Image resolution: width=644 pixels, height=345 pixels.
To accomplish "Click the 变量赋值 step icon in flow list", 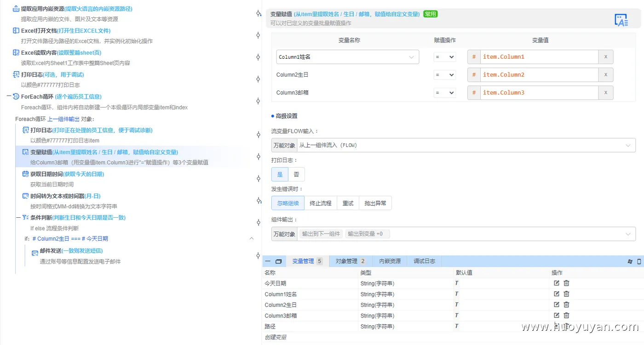I will (x=26, y=152).
